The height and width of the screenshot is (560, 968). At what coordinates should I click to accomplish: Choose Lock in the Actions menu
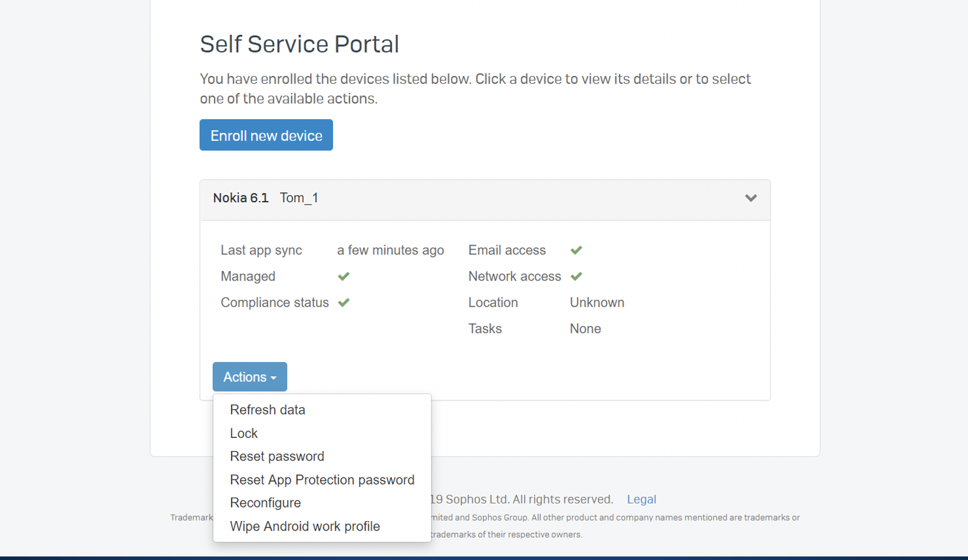point(243,433)
